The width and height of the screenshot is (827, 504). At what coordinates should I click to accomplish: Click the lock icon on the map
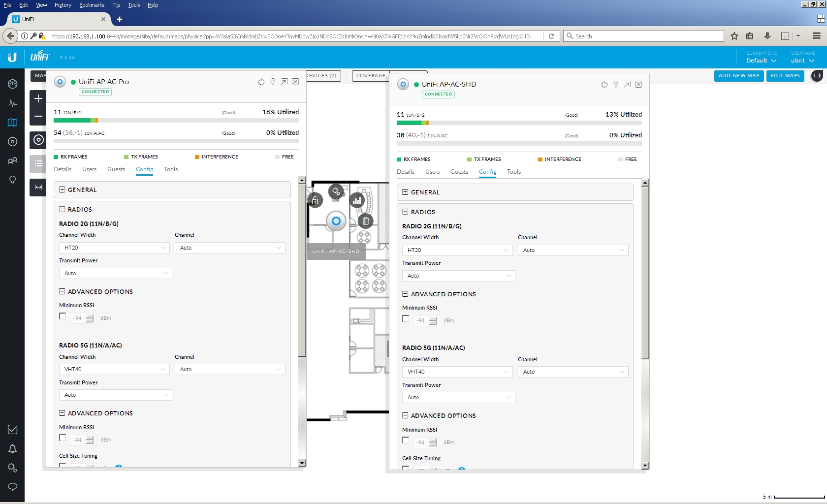[x=315, y=200]
